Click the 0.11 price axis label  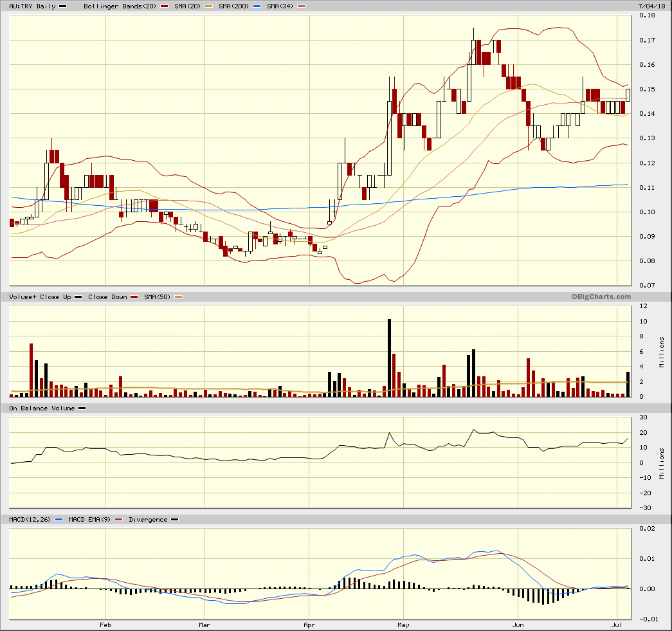[647, 187]
